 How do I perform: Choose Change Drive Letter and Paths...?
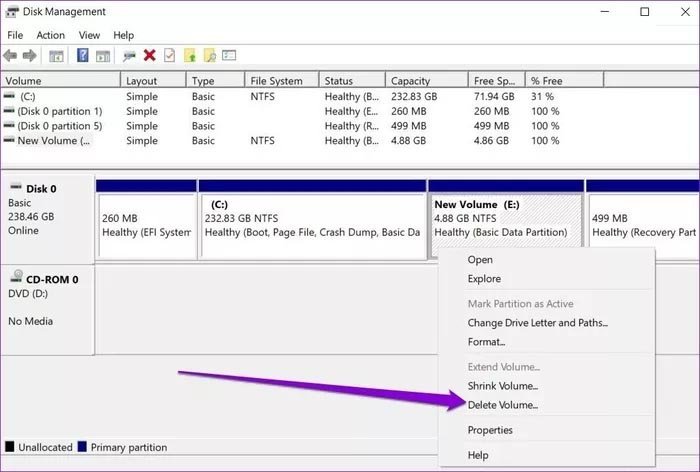point(538,323)
